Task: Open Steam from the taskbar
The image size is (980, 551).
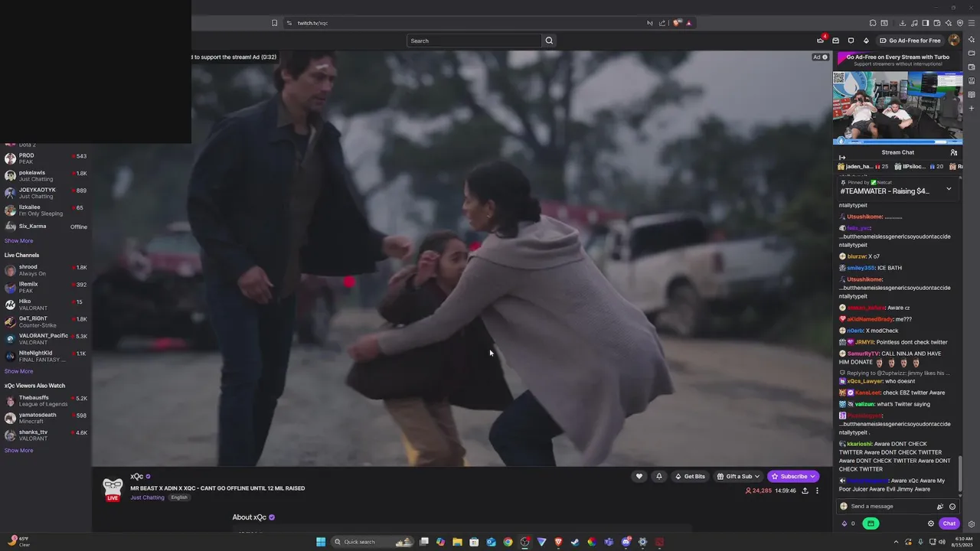Action: tap(575, 542)
